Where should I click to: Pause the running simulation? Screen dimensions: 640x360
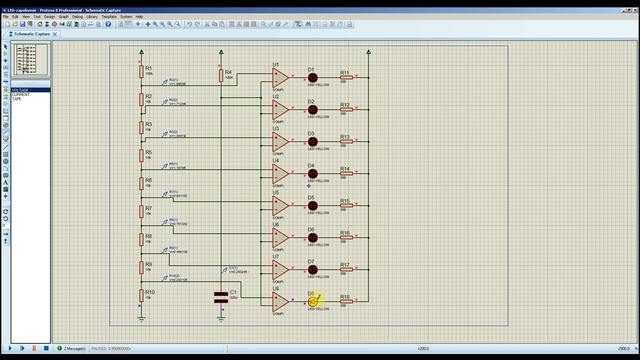click(34, 348)
